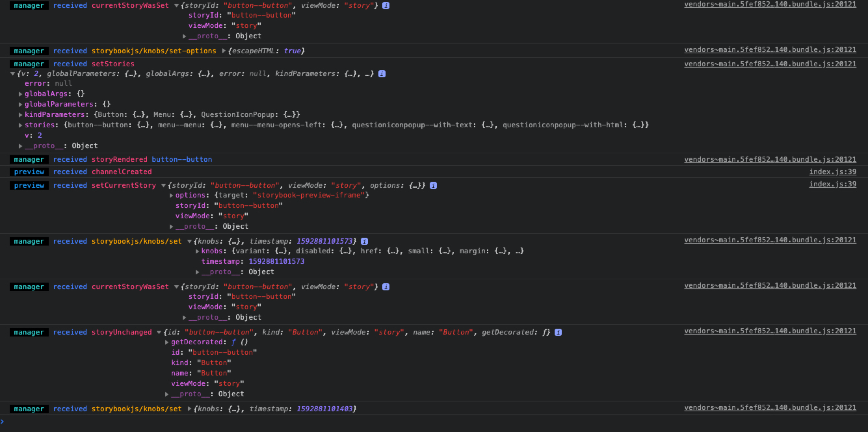Open bundle.js source link for storyRendered row
The width and height of the screenshot is (868, 432).
point(770,159)
